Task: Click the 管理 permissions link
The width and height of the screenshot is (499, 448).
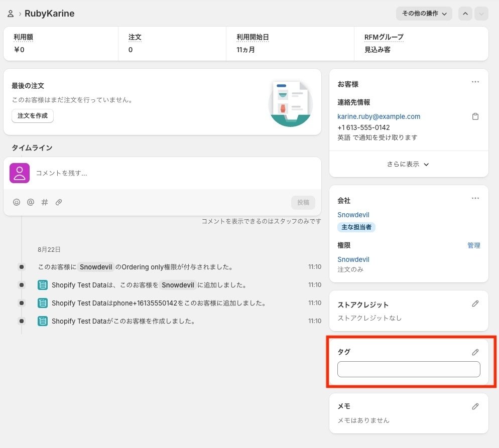Action: click(474, 245)
